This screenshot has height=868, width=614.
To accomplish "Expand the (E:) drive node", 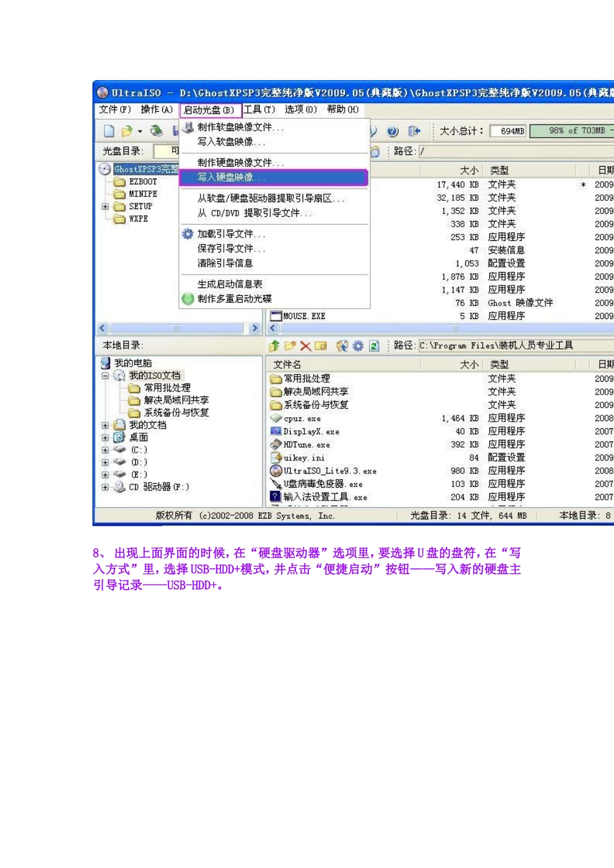I will pos(105,475).
